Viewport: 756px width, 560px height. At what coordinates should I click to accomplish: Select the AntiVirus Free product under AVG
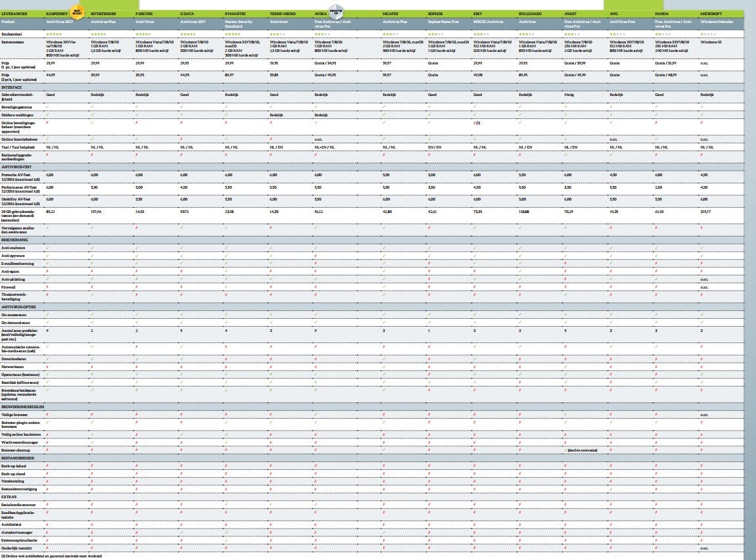pyautogui.click(x=623, y=22)
